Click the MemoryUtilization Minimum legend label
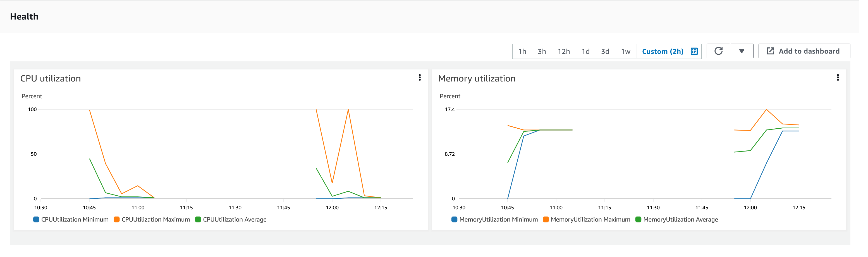Screen dimensions: 868x257 503,222
